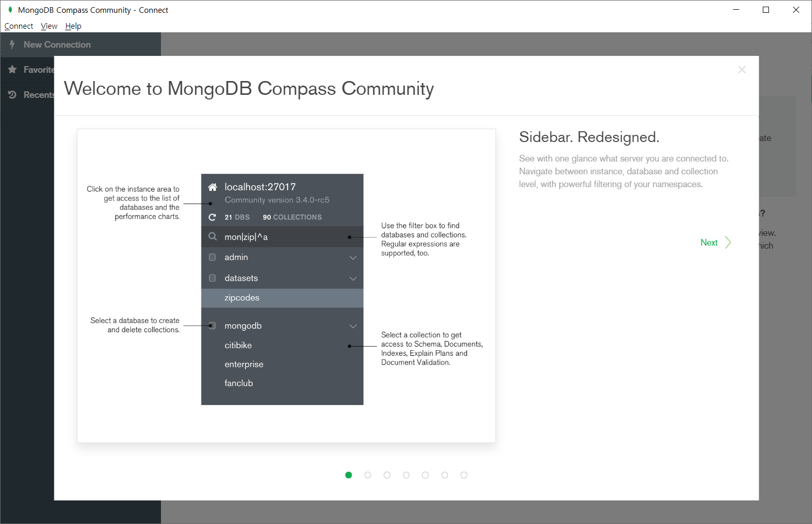Image resolution: width=812 pixels, height=524 pixels.
Task: Expand the datasets database chevron
Action: (x=353, y=278)
